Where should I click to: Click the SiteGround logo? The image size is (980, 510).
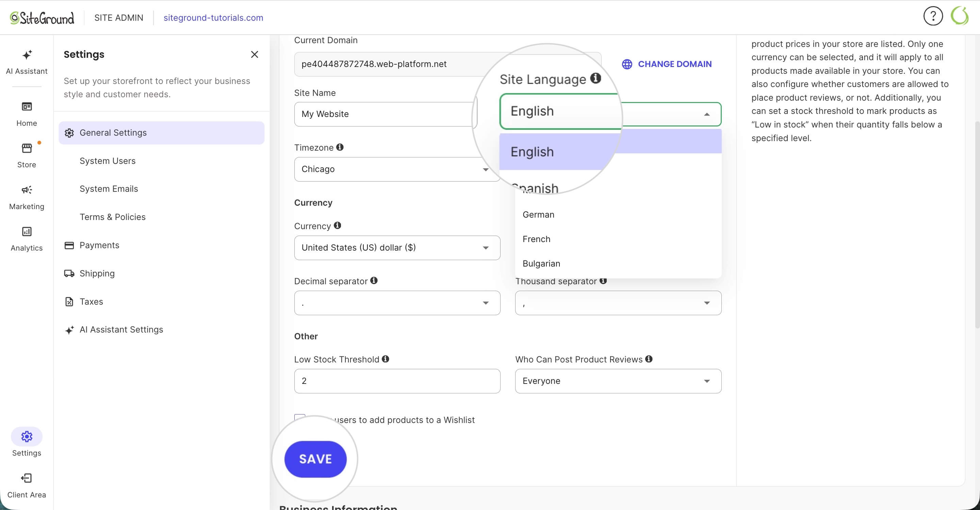pos(42,18)
